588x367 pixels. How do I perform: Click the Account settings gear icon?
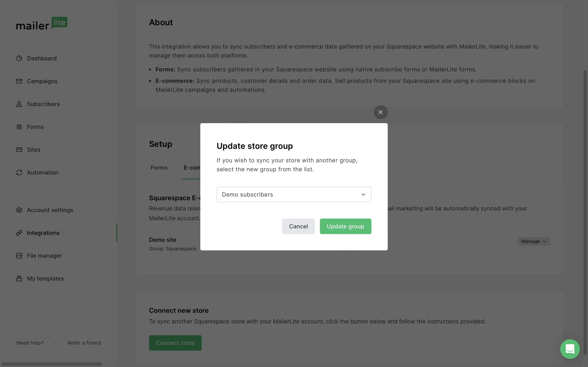click(19, 210)
